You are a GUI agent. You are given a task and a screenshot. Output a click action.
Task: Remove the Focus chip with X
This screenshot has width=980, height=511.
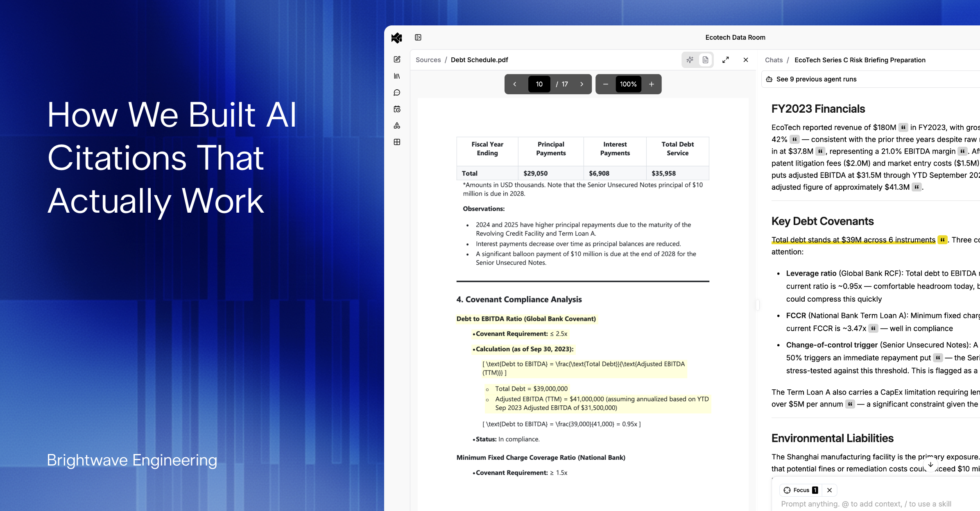(829, 490)
